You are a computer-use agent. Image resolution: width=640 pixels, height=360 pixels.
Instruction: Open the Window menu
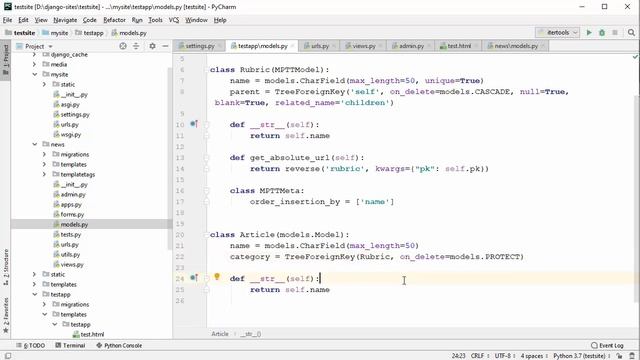[196, 20]
